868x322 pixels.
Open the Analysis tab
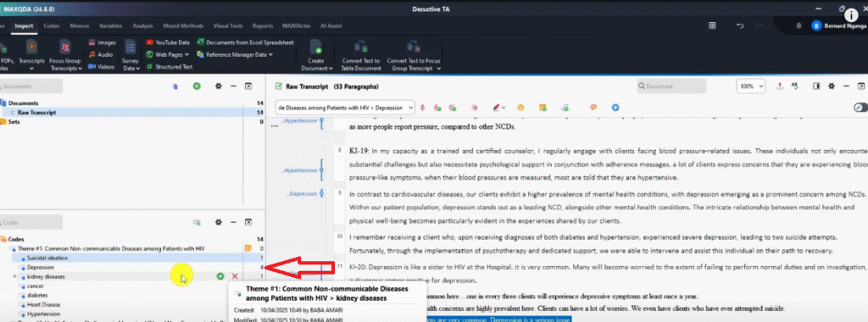point(142,25)
